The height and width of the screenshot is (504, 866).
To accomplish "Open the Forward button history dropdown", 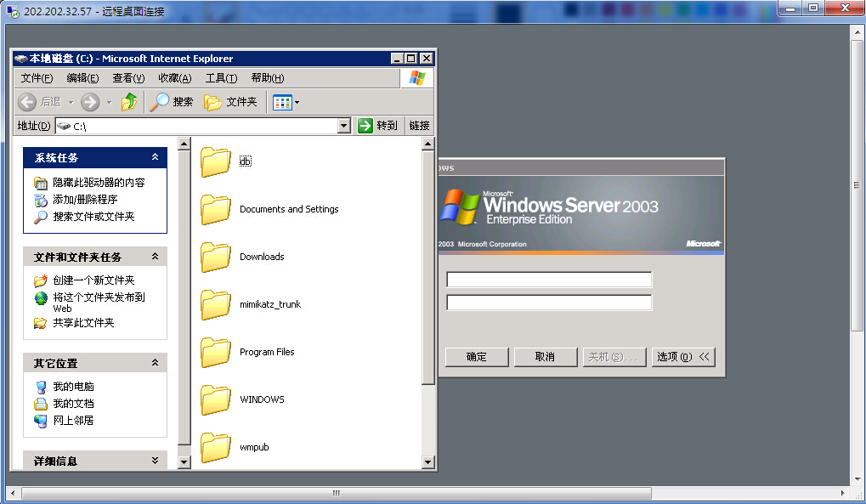I will [109, 102].
